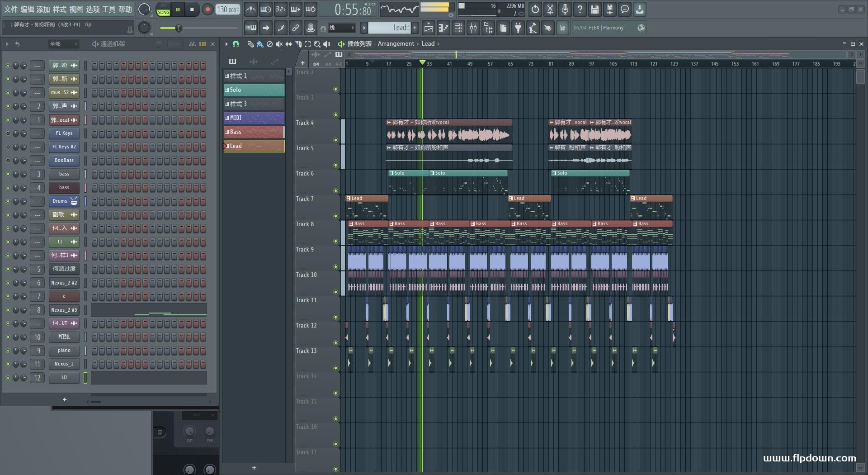Click the save project floppy icon
Screen dimensions: 868x475
click(595, 9)
